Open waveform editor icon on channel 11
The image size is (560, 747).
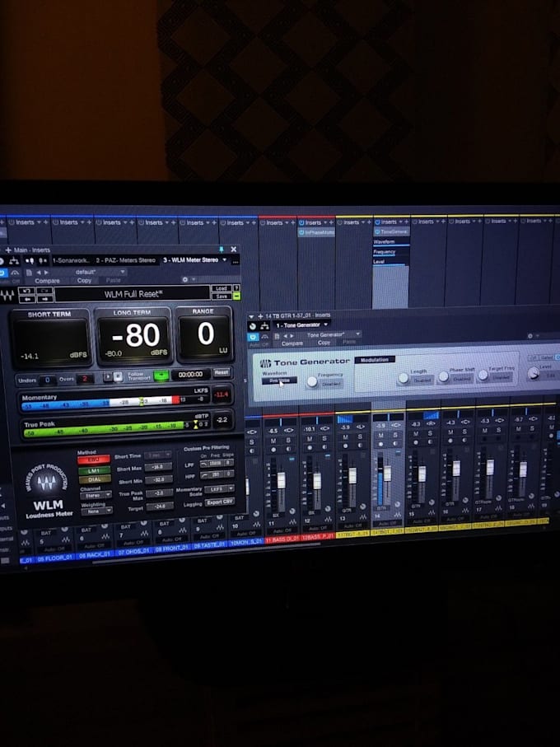click(x=292, y=522)
